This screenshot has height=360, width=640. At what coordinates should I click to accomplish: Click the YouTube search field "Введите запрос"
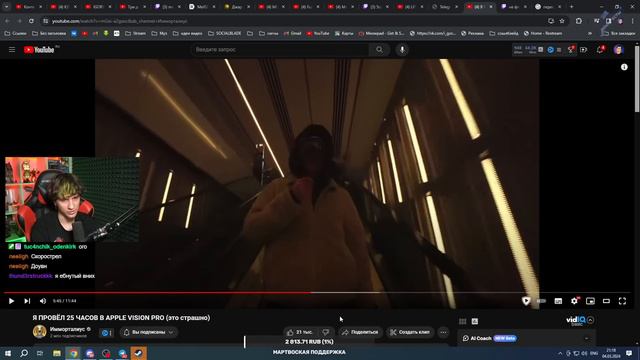click(280, 50)
